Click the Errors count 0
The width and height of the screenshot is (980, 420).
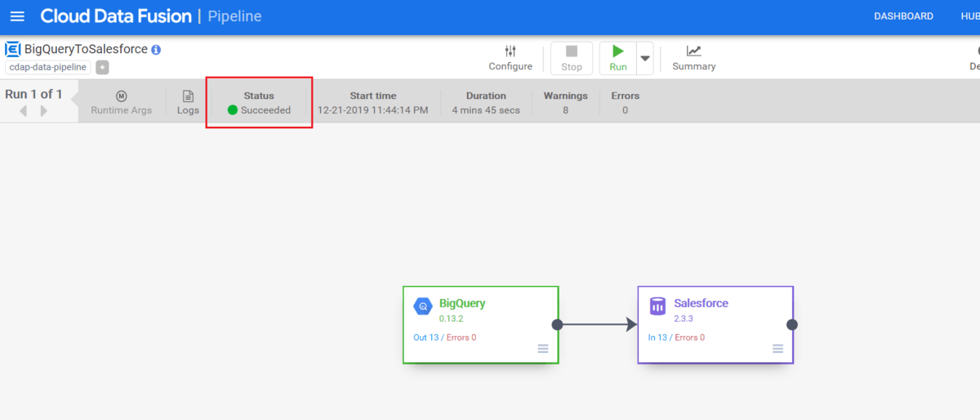[x=625, y=110]
